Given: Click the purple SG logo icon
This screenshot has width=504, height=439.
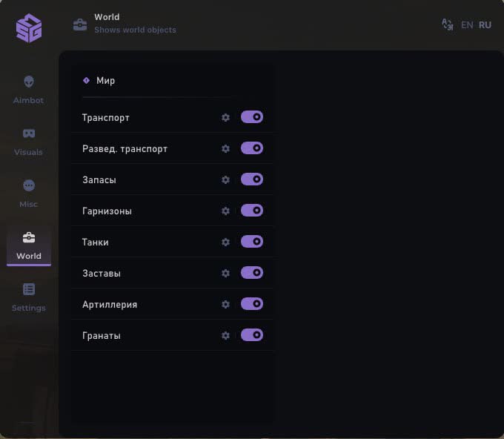Looking at the screenshot, I should tap(29, 28).
